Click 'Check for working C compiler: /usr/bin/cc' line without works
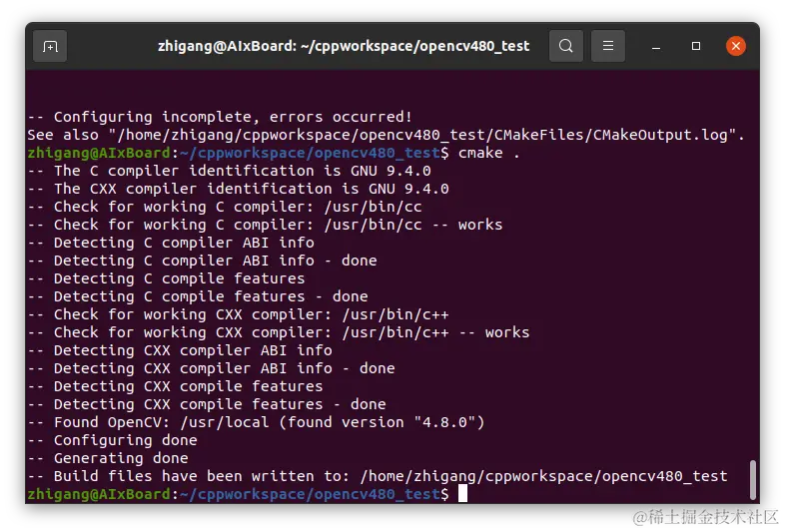785x532 pixels. point(225,207)
